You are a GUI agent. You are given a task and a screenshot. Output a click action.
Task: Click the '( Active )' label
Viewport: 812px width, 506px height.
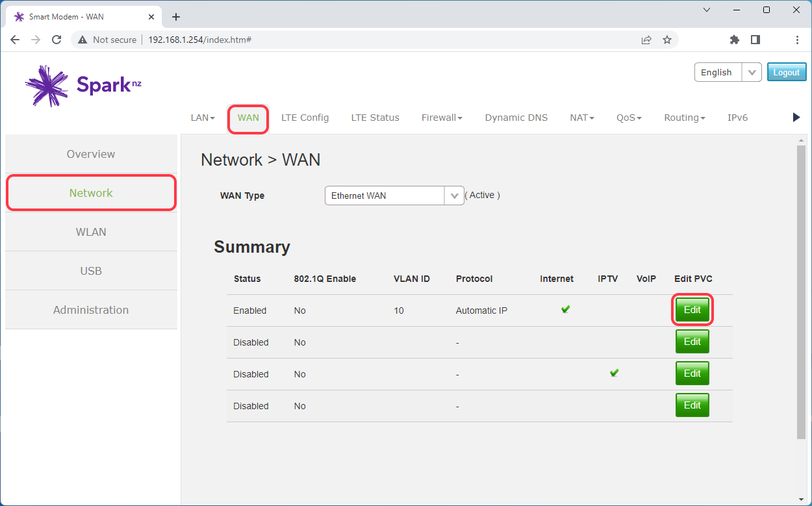[483, 195]
